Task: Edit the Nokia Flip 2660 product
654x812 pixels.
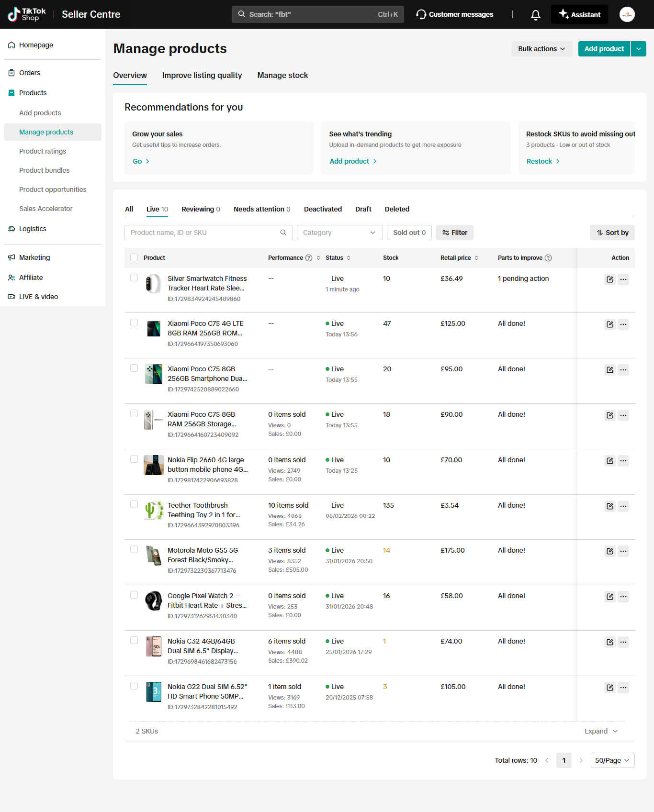Action: pyautogui.click(x=609, y=461)
